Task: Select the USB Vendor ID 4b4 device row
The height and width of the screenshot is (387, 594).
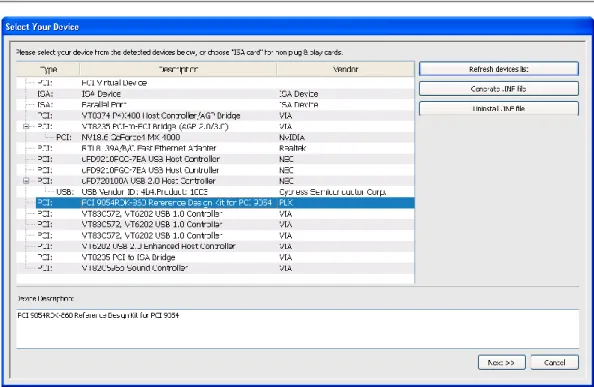Action: 215,192
